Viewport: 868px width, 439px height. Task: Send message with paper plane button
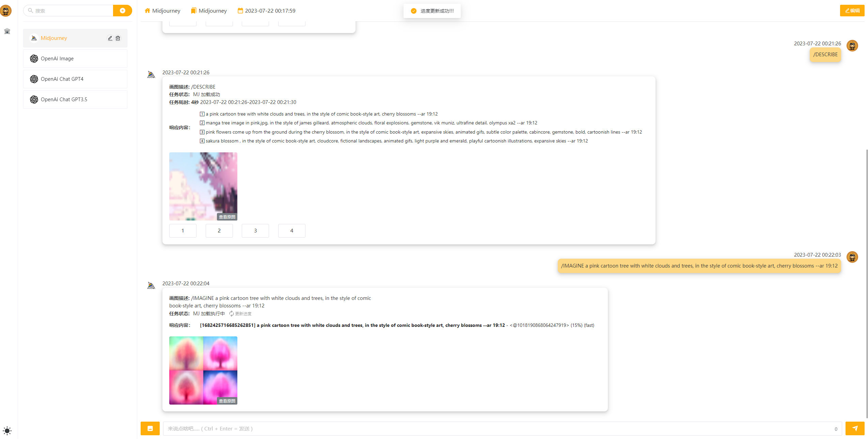click(x=855, y=428)
